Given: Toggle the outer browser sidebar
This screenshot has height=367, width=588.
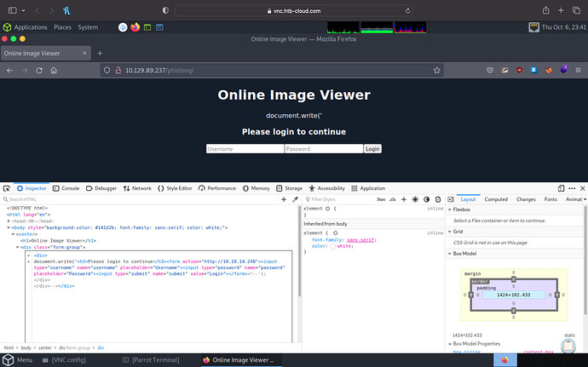Looking at the screenshot, I should pos(13,10).
